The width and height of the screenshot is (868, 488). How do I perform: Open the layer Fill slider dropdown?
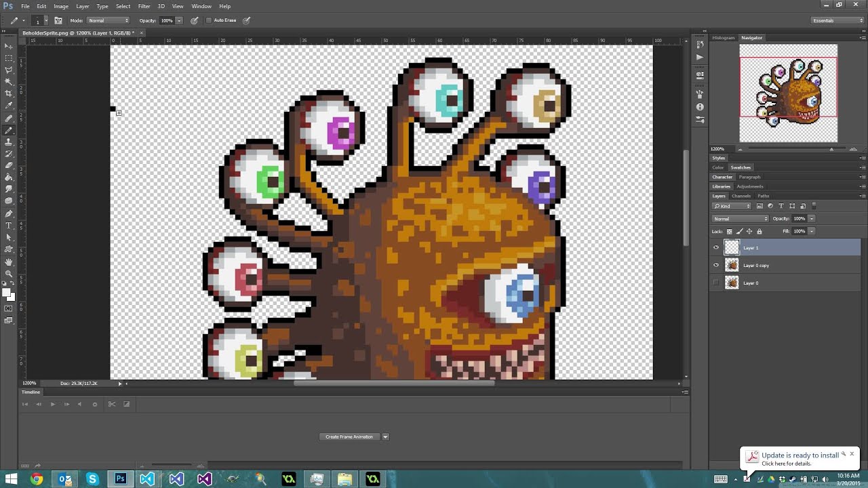(x=811, y=231)
